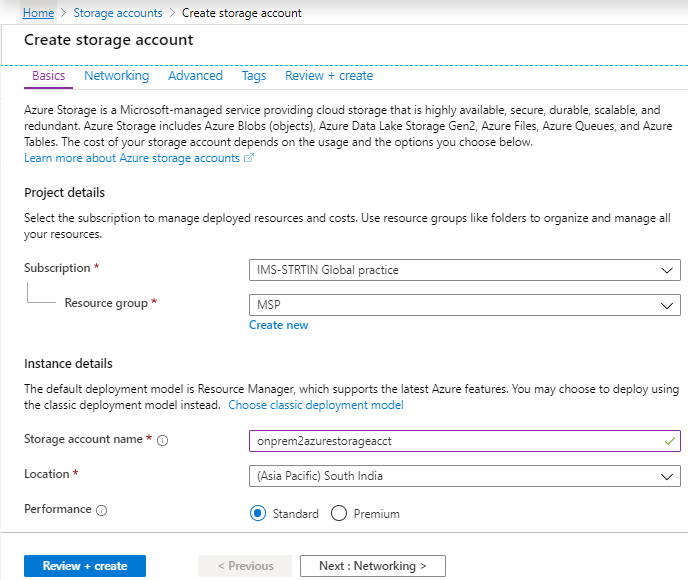
Task: Click the Location field label
Action: (x=47, y=474)
